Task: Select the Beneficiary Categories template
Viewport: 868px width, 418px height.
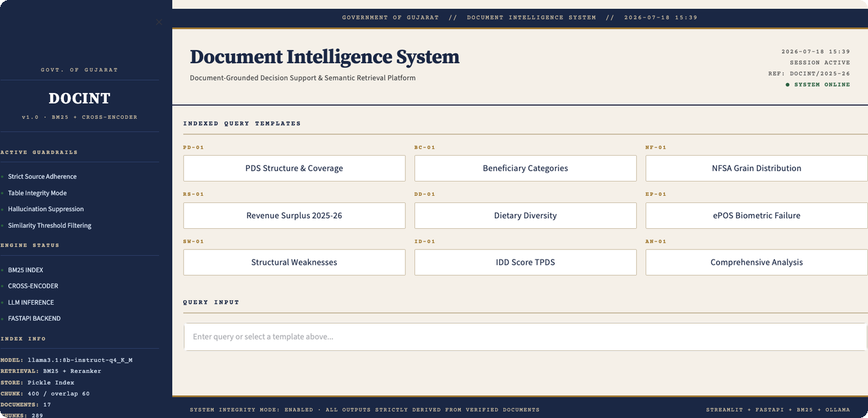Action: tap(526, 168)
